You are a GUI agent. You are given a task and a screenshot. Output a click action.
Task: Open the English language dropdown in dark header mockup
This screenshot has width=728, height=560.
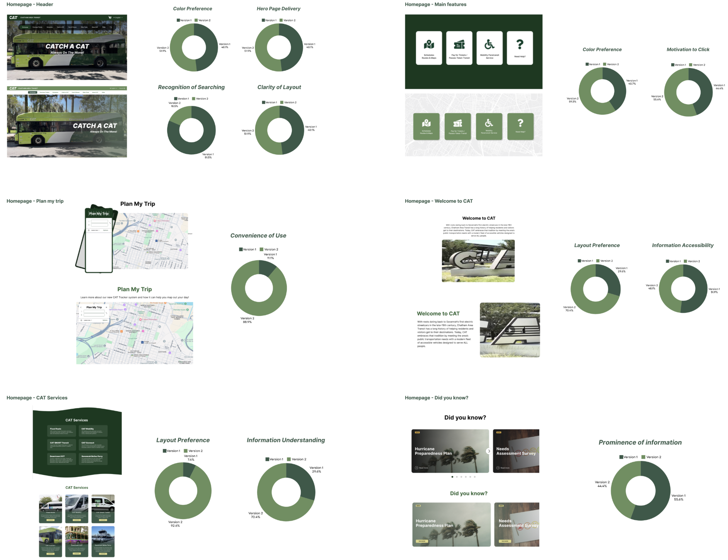tap(118, 17)
